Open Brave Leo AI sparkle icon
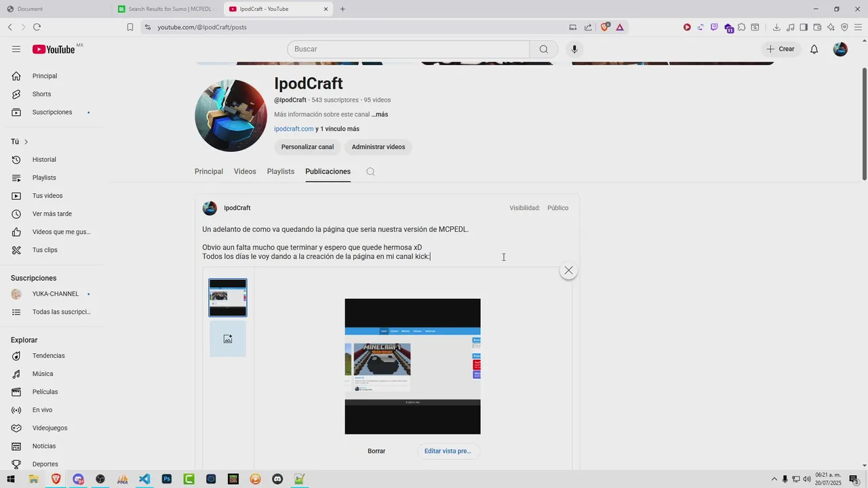 point(831,27)
